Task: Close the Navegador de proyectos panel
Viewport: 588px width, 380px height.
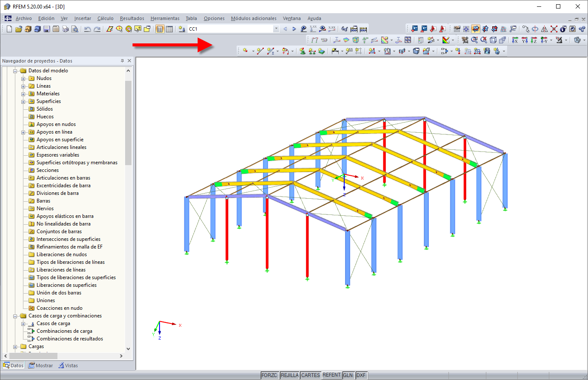Action: click(129, 61)
